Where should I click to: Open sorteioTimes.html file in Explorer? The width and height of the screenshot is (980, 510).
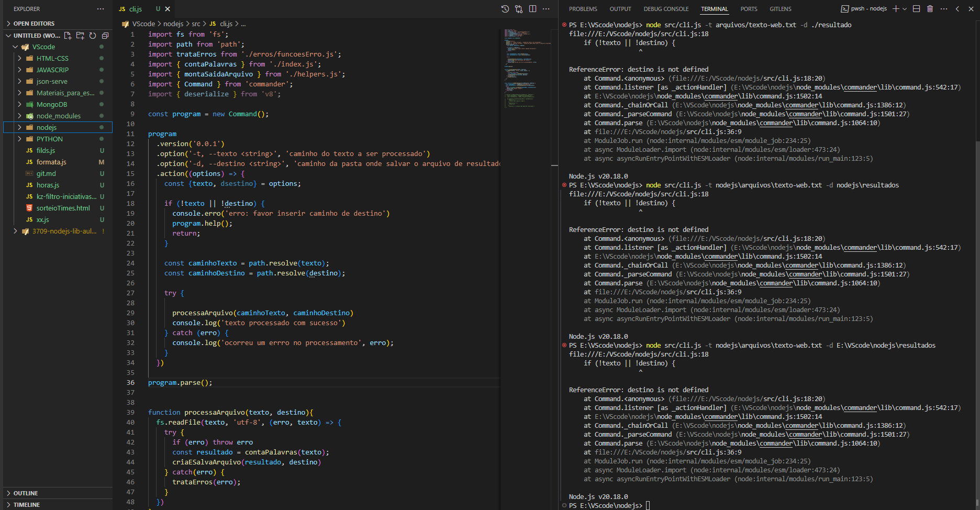pos(58,208)
